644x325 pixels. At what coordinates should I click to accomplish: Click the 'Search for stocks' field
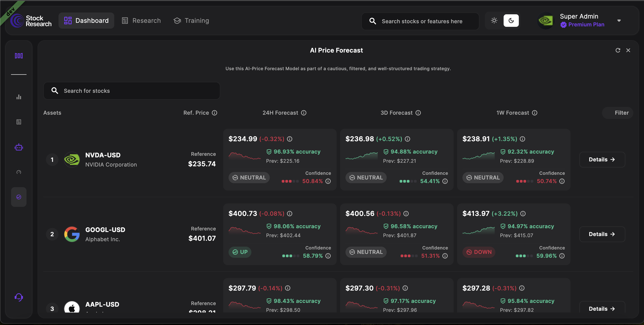pyautogui.click(x=132, y=91)
